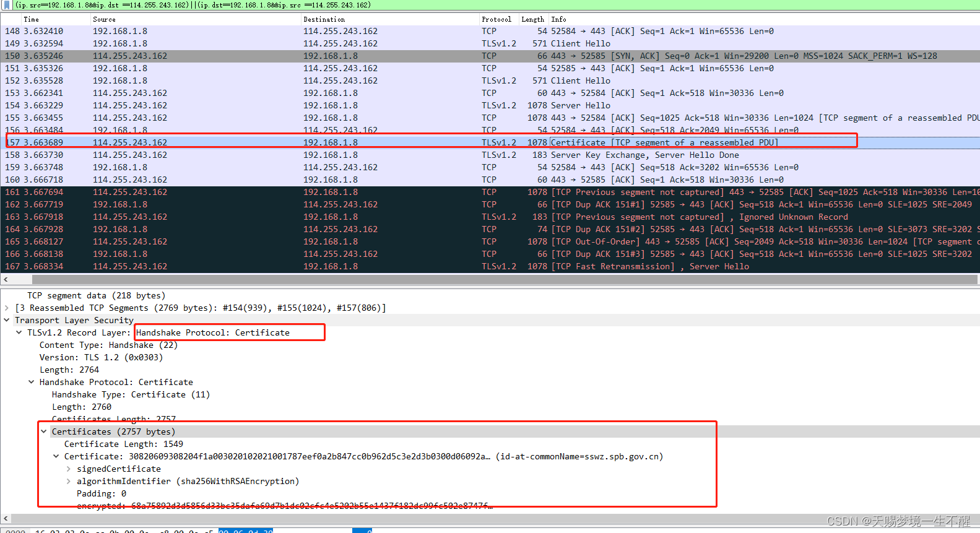The height and width of the screenshot is (533, 980).
Task: Select packet 167 Fast Retransmission row
Action: [x=490, y=266]
